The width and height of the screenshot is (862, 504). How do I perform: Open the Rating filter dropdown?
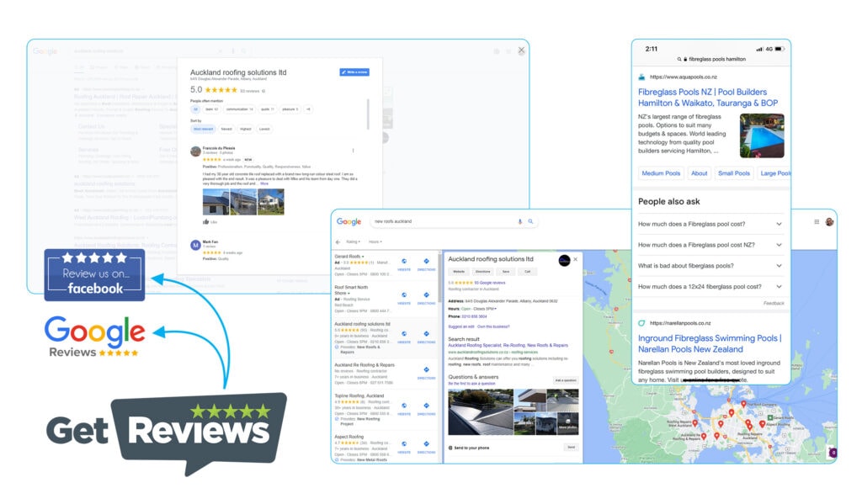click(352, 243)
